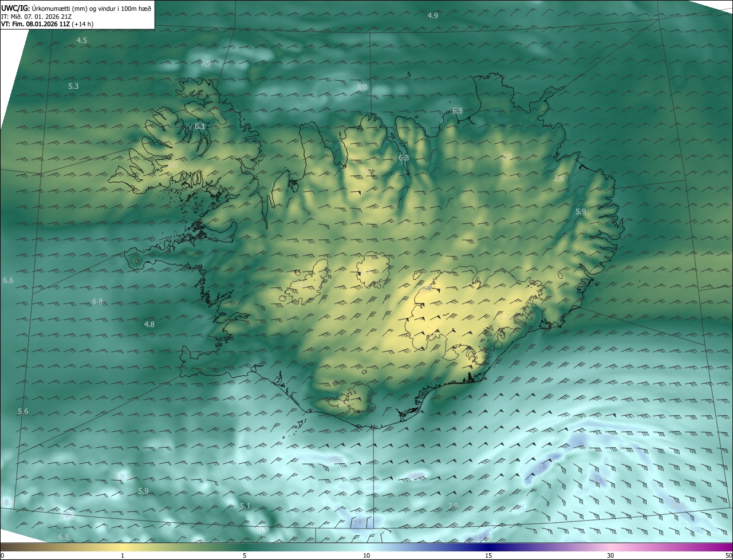The width and height of the screenshot is (733, 560).
Task: Click the 6.3 value label on the map
Action: pos(404,158)
